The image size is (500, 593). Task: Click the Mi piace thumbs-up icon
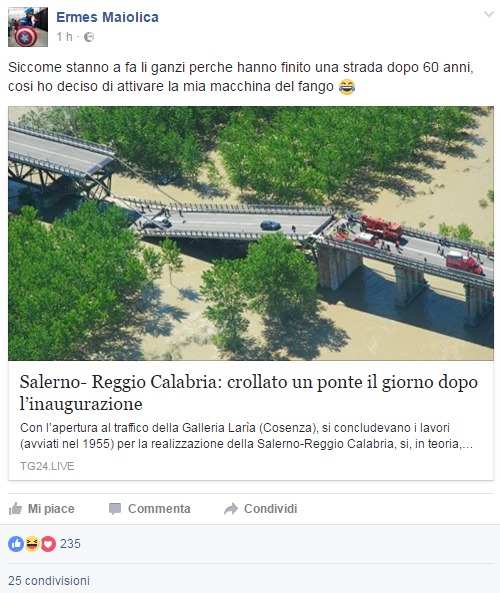(x=16, y=508)
